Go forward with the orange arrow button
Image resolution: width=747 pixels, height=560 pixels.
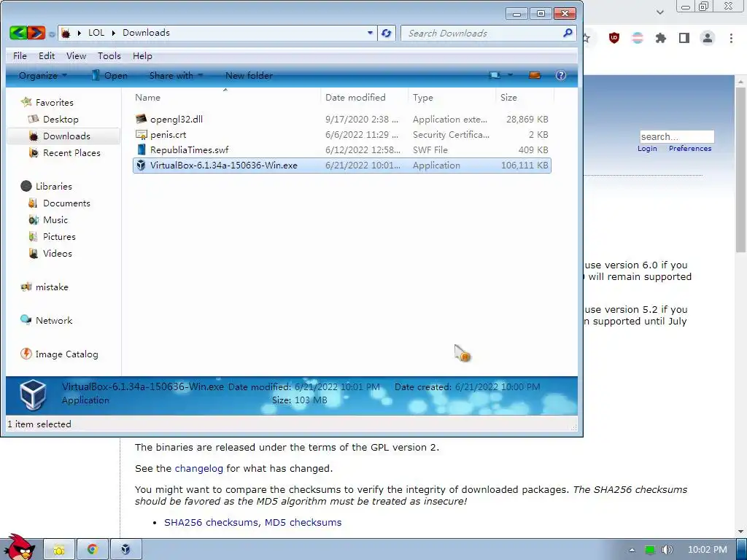pyautogui.click(x=36, y=33)
